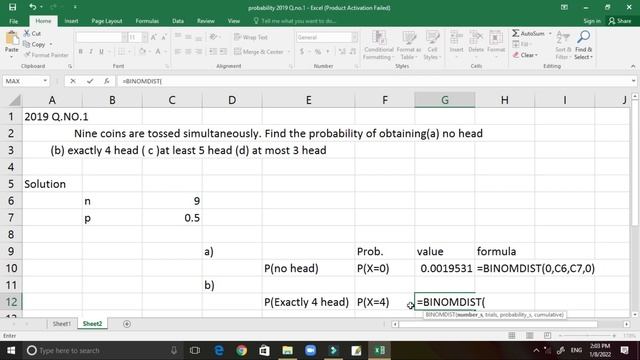
Task: Switch to the Data tab
Action: coord(178,21)
